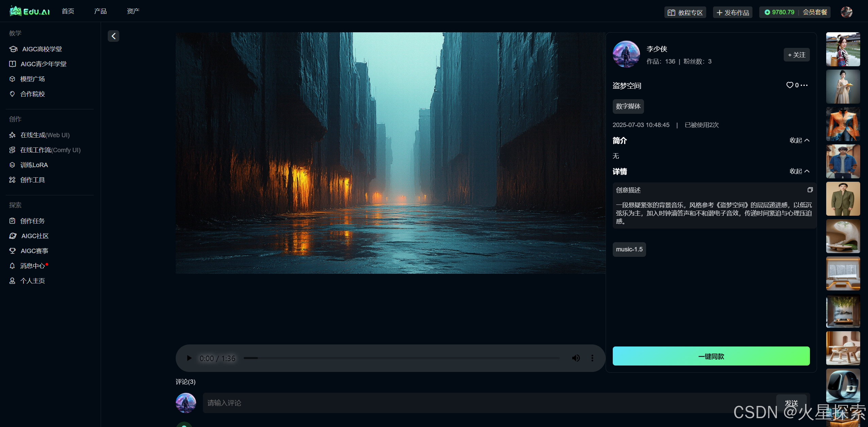Collapse the 简介 section

pos(799,140)
